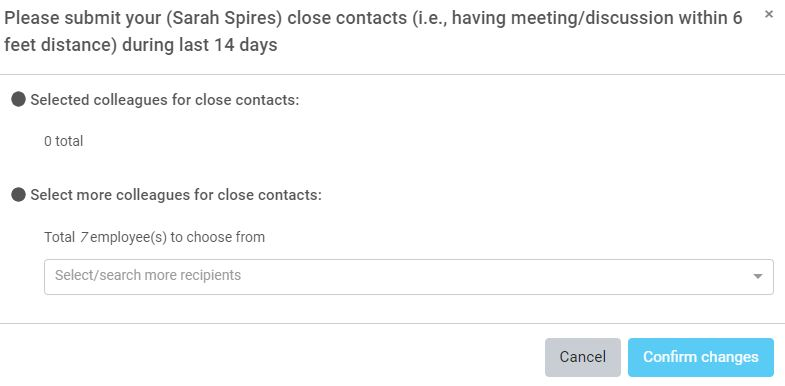
Task: Focus the Select/search more recipients field
Action: (409, 276)
